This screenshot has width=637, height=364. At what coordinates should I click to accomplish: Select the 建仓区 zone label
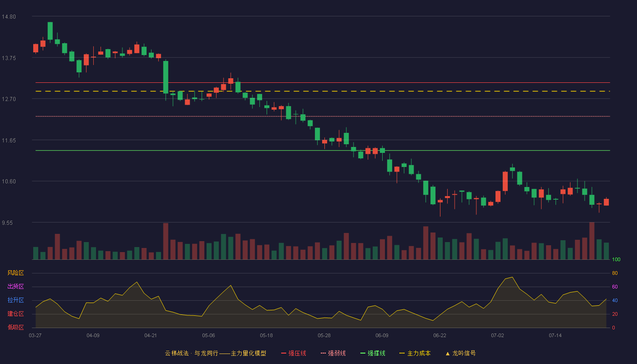point(15,314)
